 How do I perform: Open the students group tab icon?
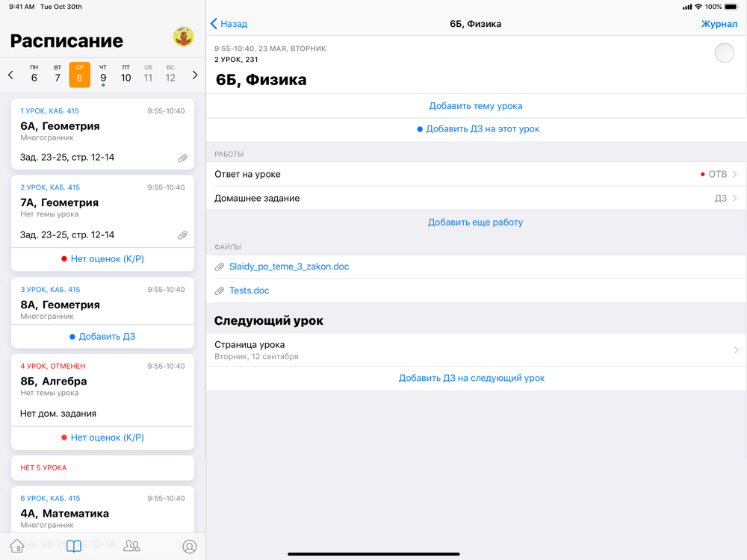131,546
